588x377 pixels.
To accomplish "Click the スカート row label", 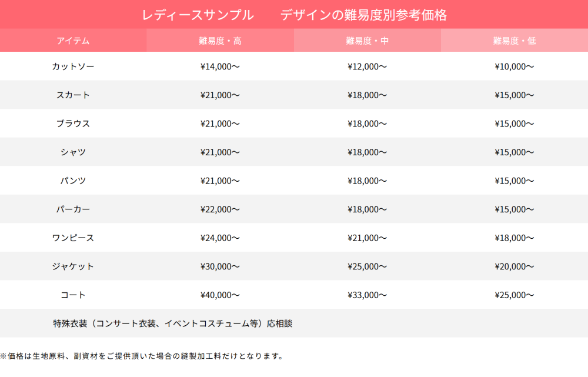I will pos(73,95).
